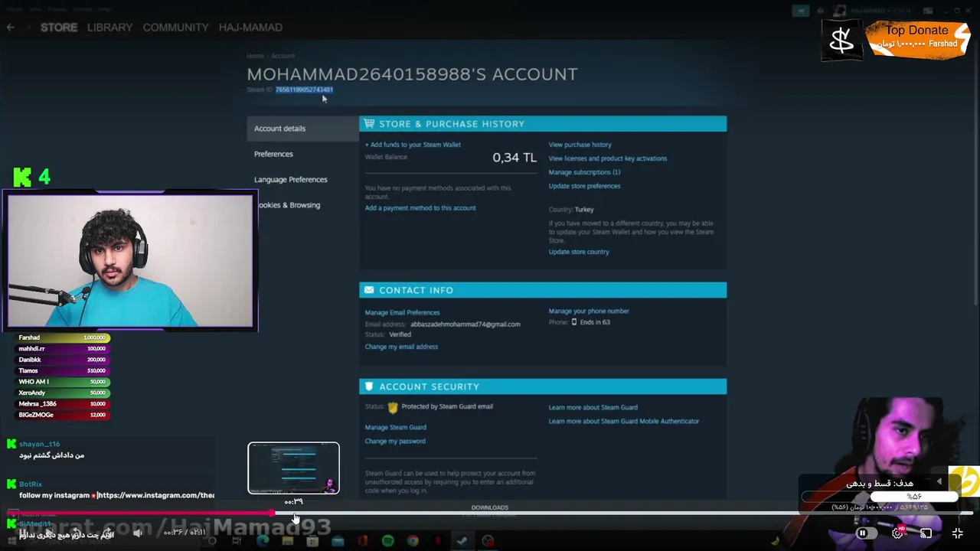Click the video seek preview thumbnail
Viewport: 980px width, 551px height.
point(293,468)
